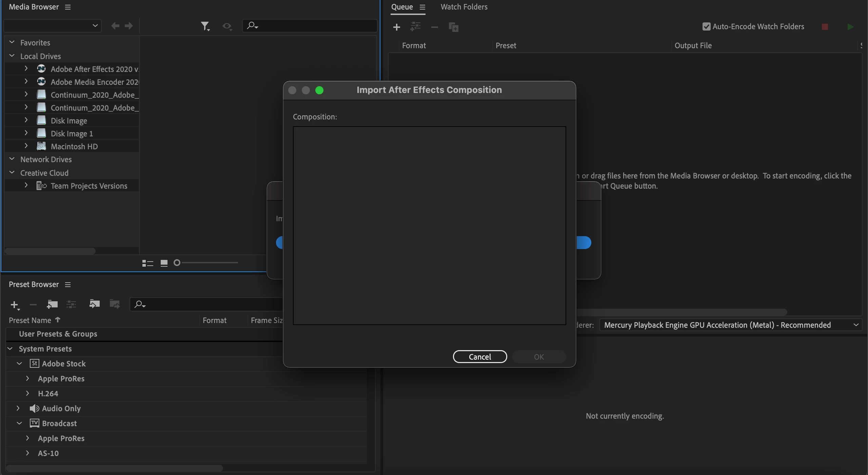
Task: Switch Media Browser to thumbnail view icon
Action: (x=164, y=263)
